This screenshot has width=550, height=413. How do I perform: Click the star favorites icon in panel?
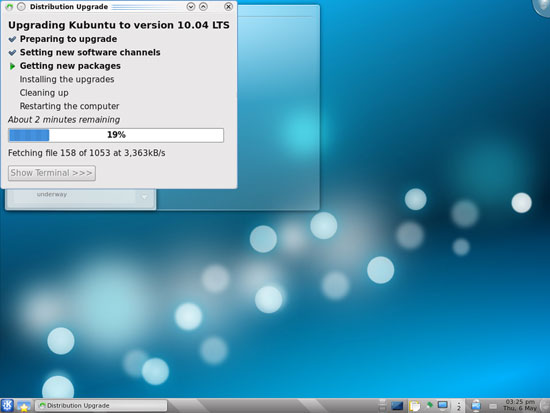24,406
